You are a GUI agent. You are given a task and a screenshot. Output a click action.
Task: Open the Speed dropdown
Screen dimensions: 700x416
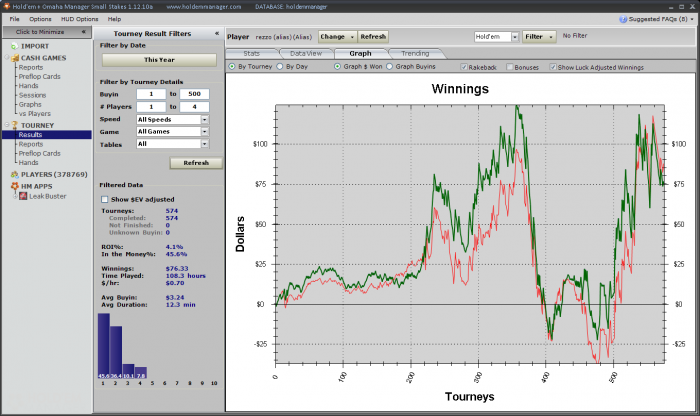tap(204, 120)
